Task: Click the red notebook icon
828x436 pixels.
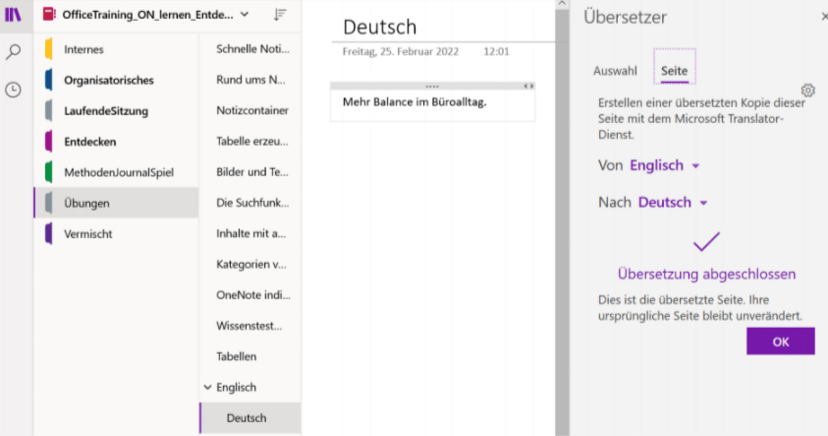Action: click(x=49, y=14)
